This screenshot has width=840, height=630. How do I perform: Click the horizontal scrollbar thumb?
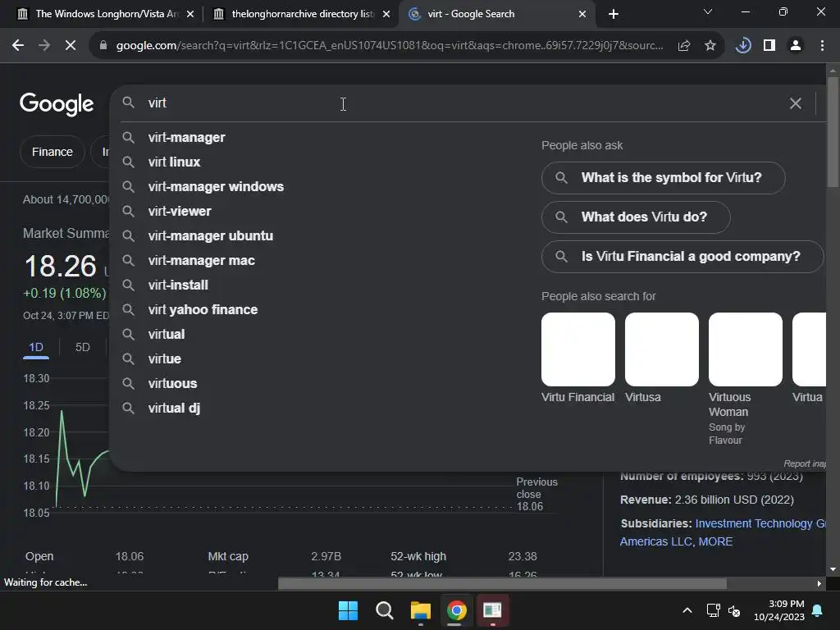[x=502, y=583]
